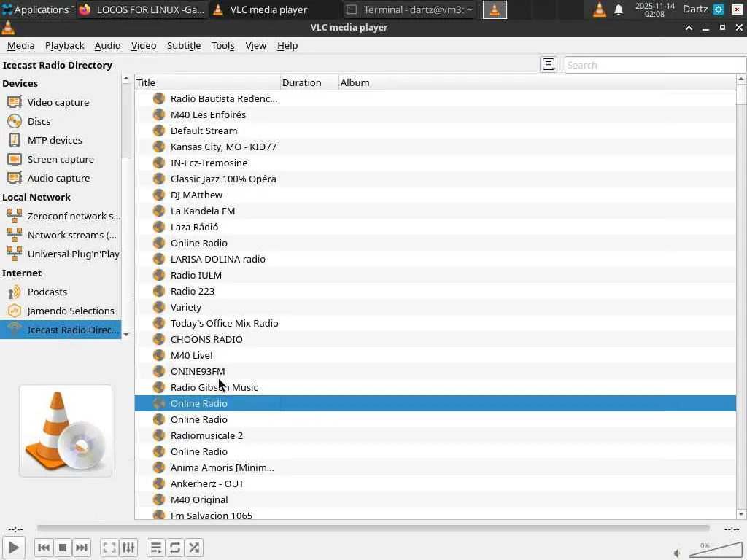Click the globe icon beside Radio 223
This screenshot has height=560, width=747.
pyautogui.click(x=158, y=291)
